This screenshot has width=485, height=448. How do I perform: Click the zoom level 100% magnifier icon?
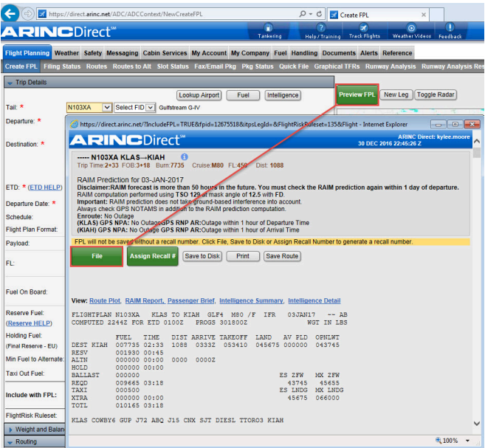tap(438, 440)
